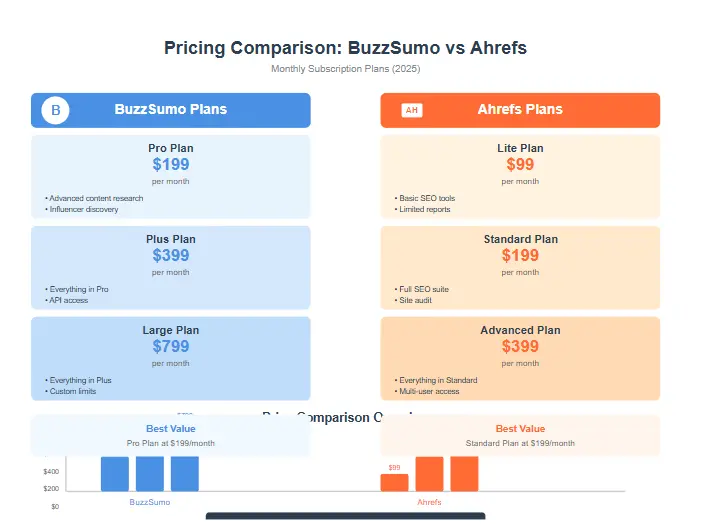Click the Multi-user access feature bullet

[x=429, y=391]
